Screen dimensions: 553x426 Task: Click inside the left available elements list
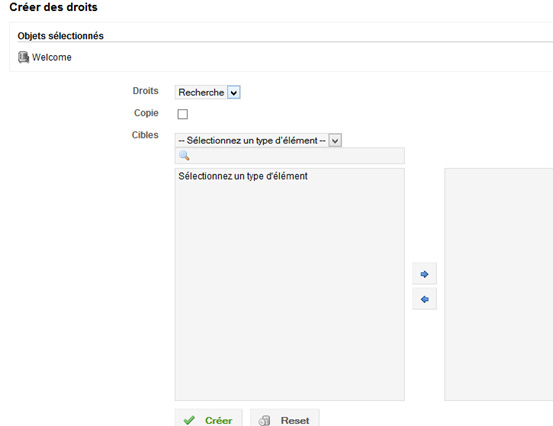[290, 284]
